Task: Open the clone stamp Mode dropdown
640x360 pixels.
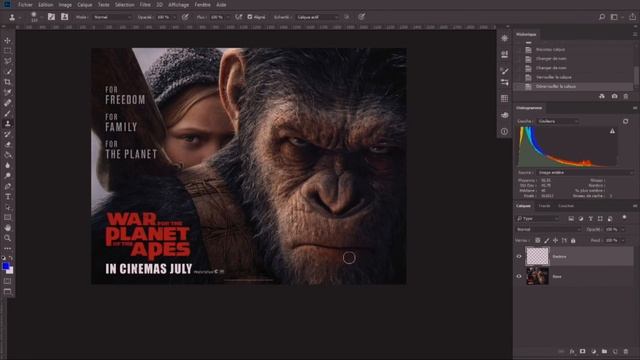Action: (112, 17)
